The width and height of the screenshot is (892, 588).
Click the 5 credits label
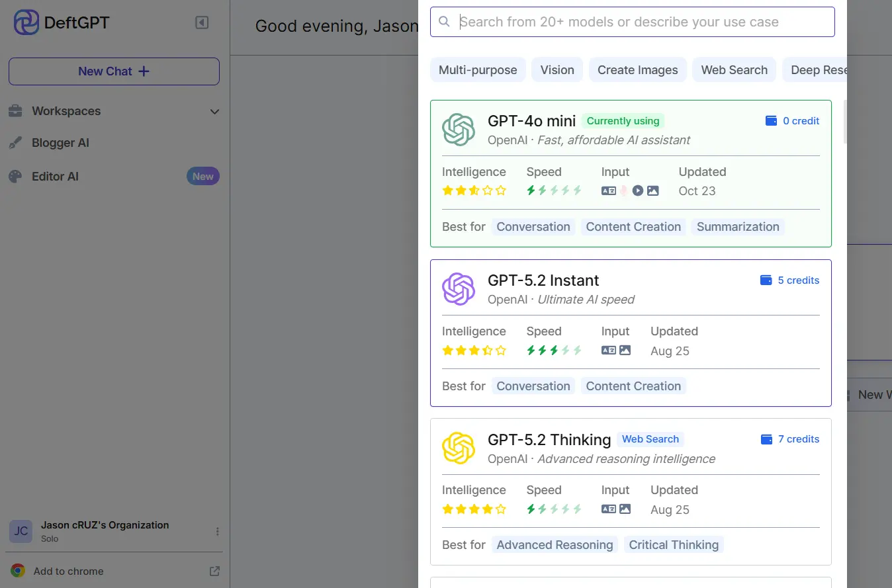(x=799, y=280)
